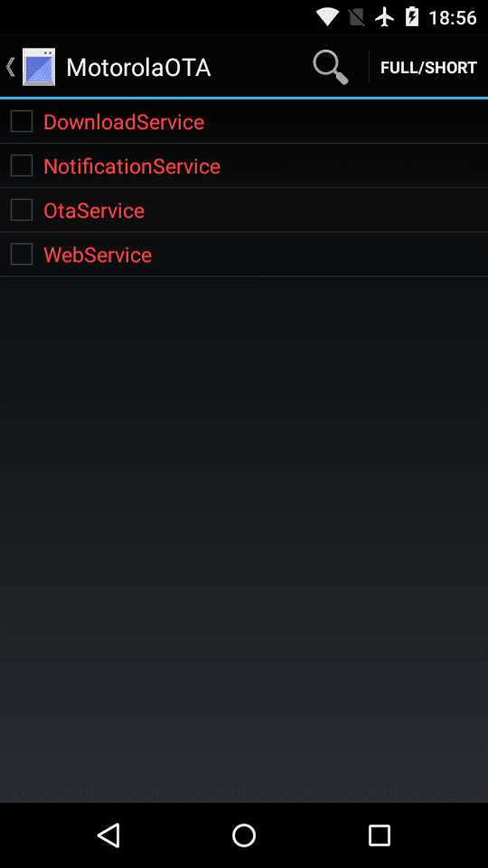488x868 pixels.
Task: Tap the battery charging status icon
Action: tap(412, 18)
